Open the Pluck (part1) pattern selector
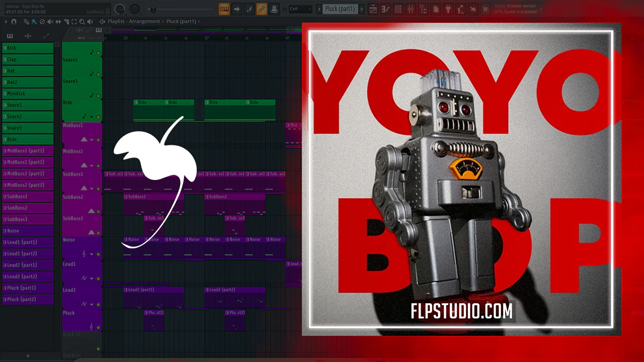644x362 pixels. tap(340, 9)
